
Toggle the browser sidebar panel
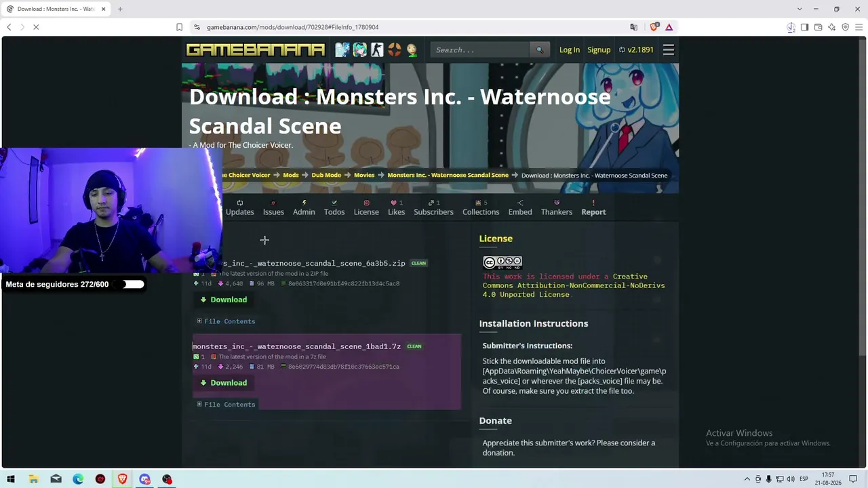(x=804, y=27)
